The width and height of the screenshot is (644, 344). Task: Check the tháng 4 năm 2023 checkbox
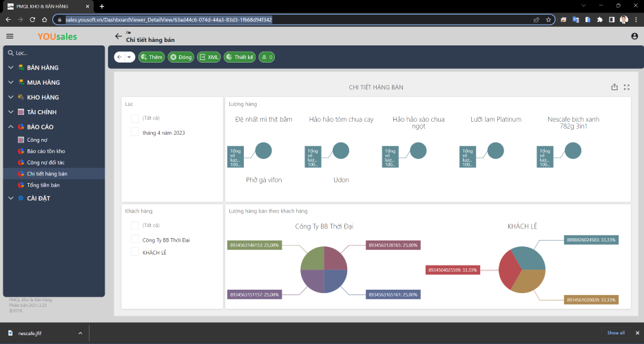pyautogui.click(x=135, y=132)
